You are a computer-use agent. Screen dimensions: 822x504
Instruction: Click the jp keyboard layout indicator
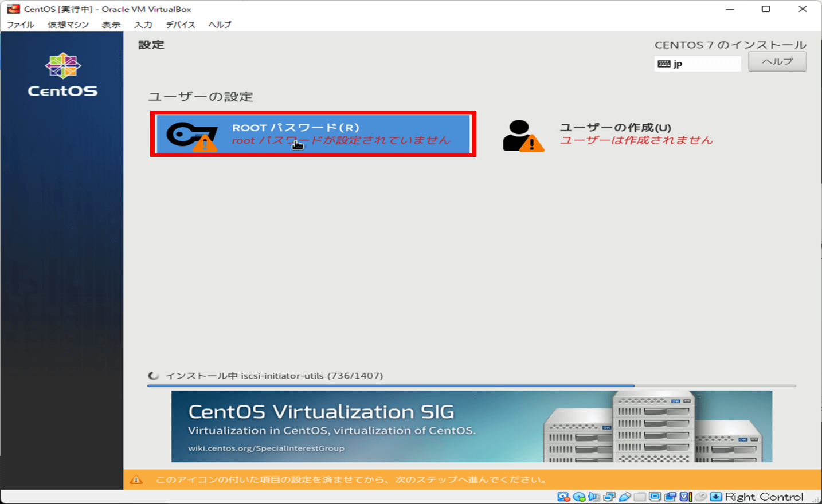698,64
